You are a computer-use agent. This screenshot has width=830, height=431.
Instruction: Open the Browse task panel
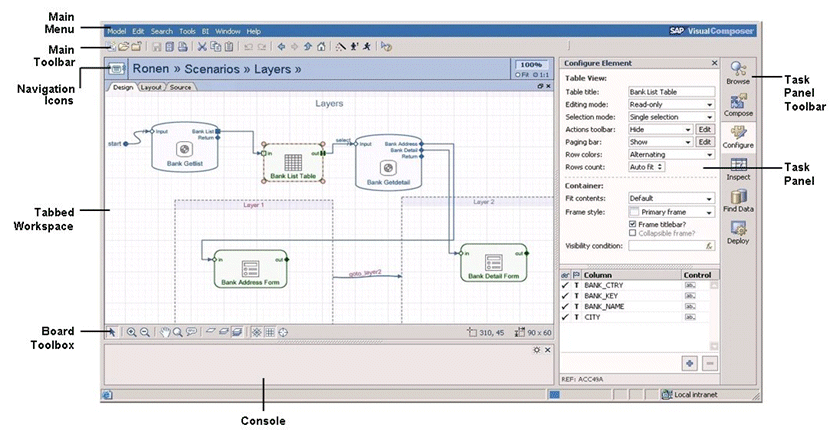(738, 73)
